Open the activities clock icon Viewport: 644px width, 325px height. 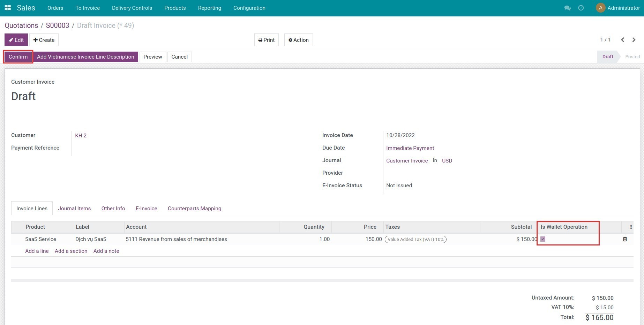581,8
